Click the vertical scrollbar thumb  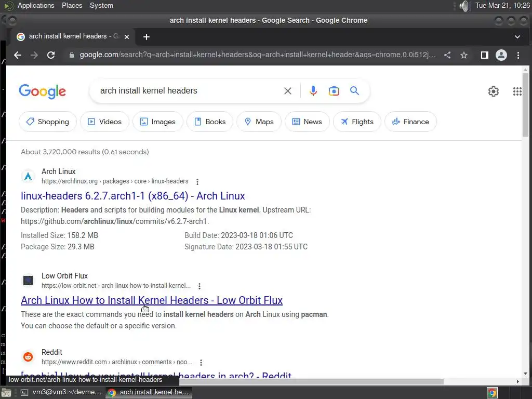point(525,104)
